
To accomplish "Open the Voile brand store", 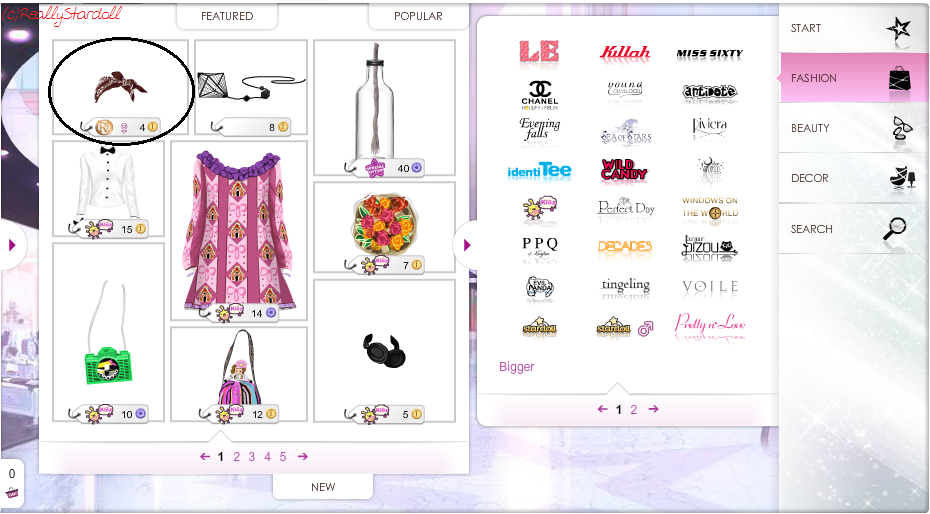I will pyautogui.click(x=710, y=287).
